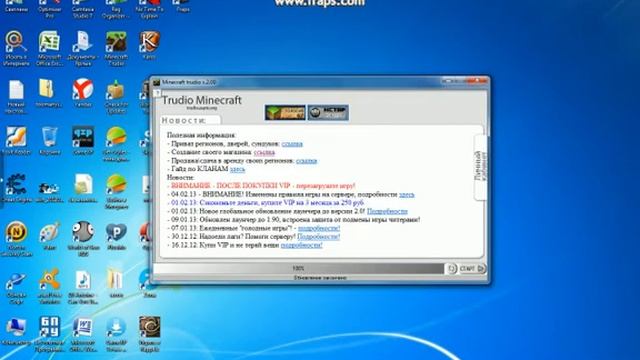Open the подробности link in 07.01.13 news

(319, 228)
